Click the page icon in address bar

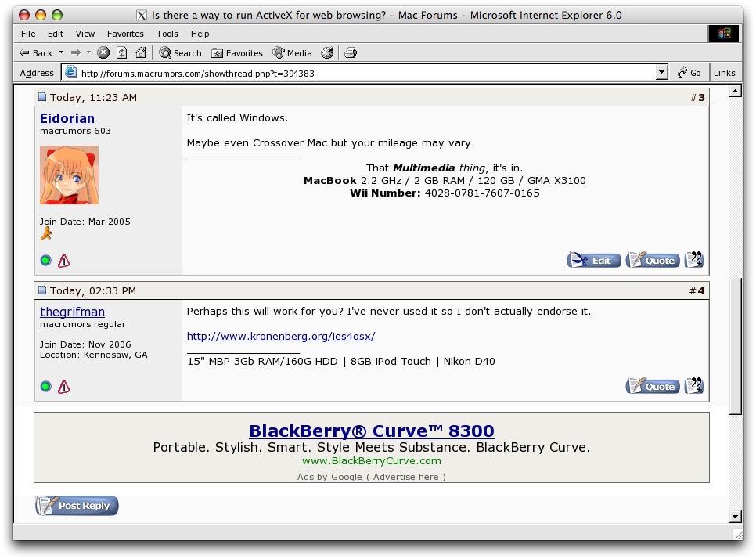[x=71, y=72]
